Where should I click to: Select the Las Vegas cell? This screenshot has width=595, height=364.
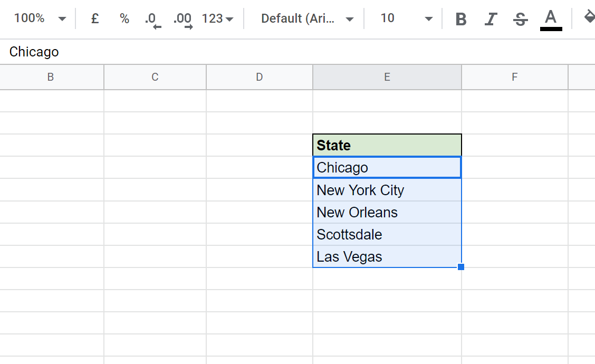[387, 256]
